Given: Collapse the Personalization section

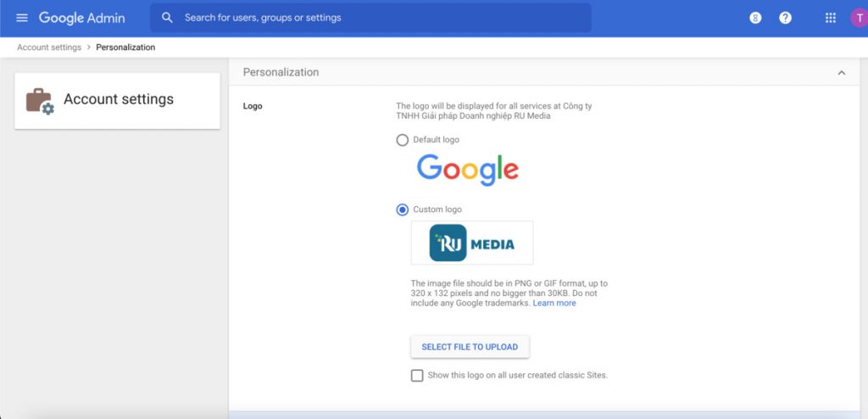Looking at the screenshot, I should pos(842,73).
